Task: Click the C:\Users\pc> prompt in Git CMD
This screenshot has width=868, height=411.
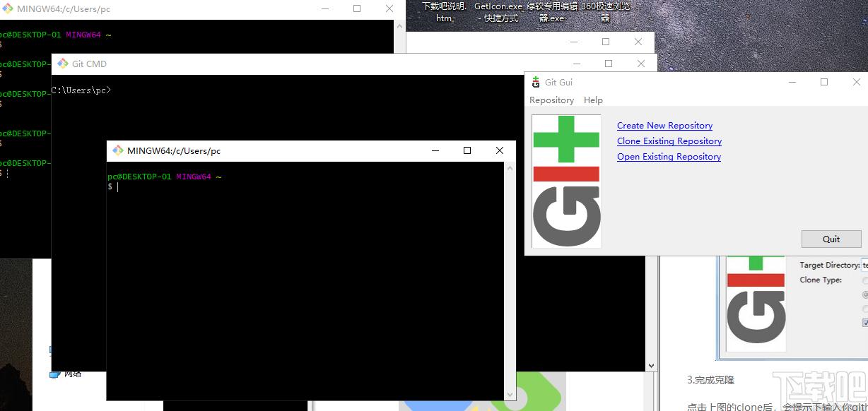Action: click(x=81, y=90)
